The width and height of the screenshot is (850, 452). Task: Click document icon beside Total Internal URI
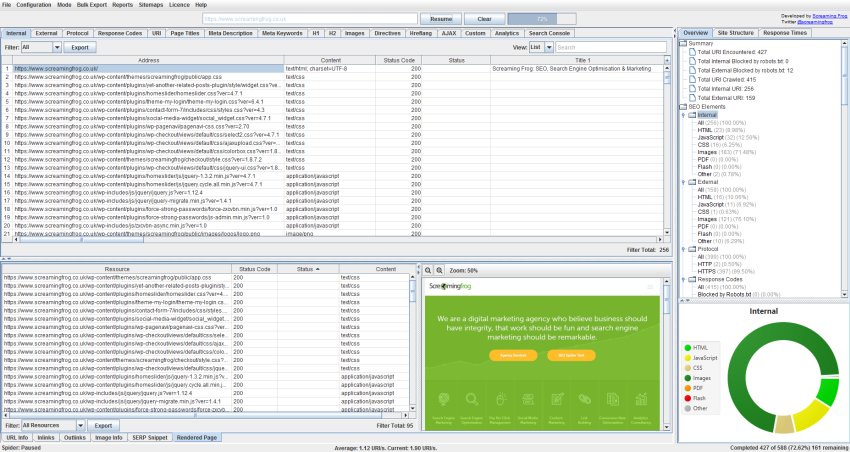(x=692, y=89)
